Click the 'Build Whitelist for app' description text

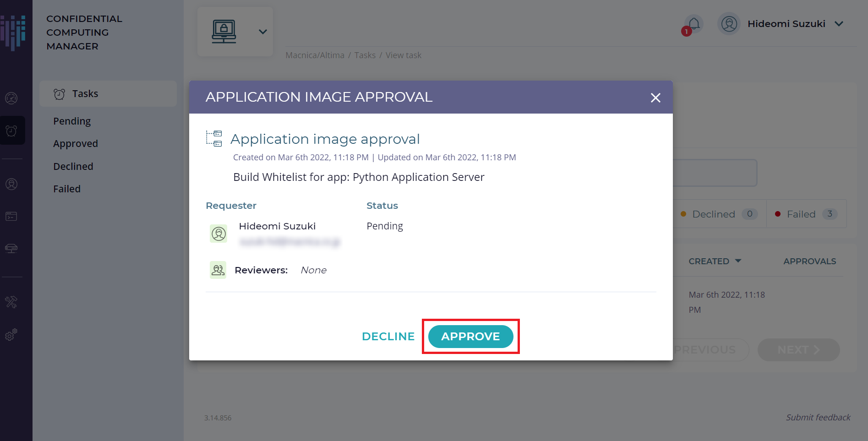point(359,177)
